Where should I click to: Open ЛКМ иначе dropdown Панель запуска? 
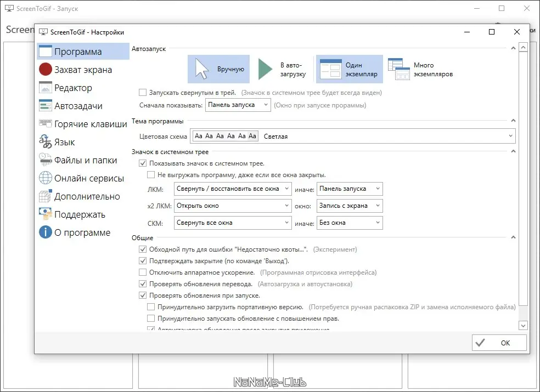point(350,189)
